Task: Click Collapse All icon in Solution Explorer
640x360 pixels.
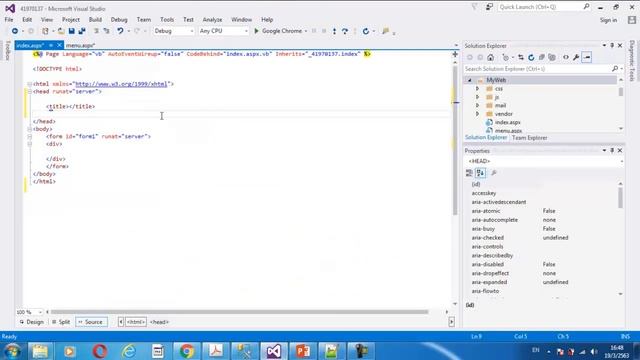Action: [x=542, y=58]
